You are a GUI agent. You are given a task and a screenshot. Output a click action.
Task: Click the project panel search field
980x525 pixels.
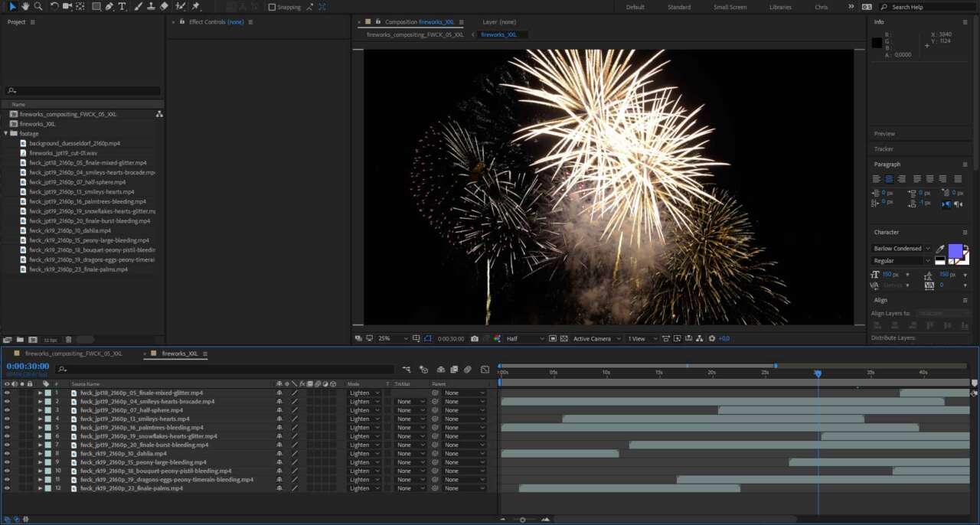click(x=84, y=90)
